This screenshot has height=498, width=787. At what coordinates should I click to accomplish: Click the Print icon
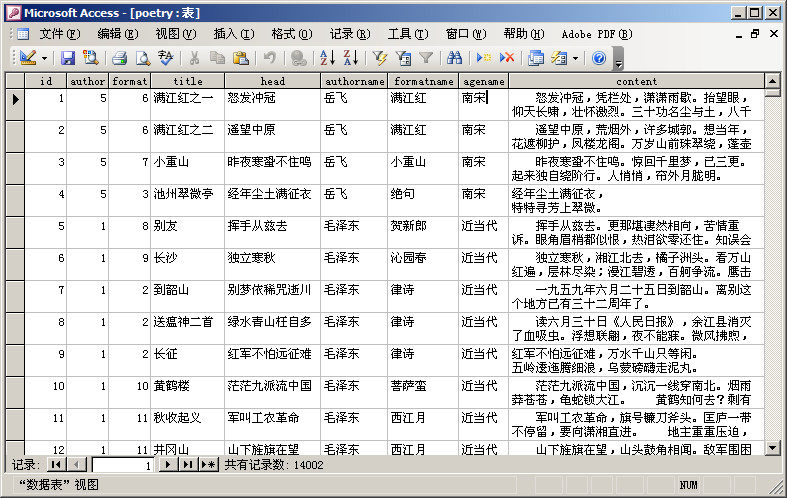point(119,58)
